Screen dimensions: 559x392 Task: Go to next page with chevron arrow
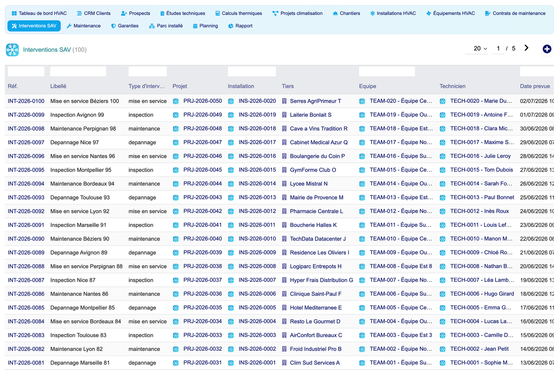[527, 48]
